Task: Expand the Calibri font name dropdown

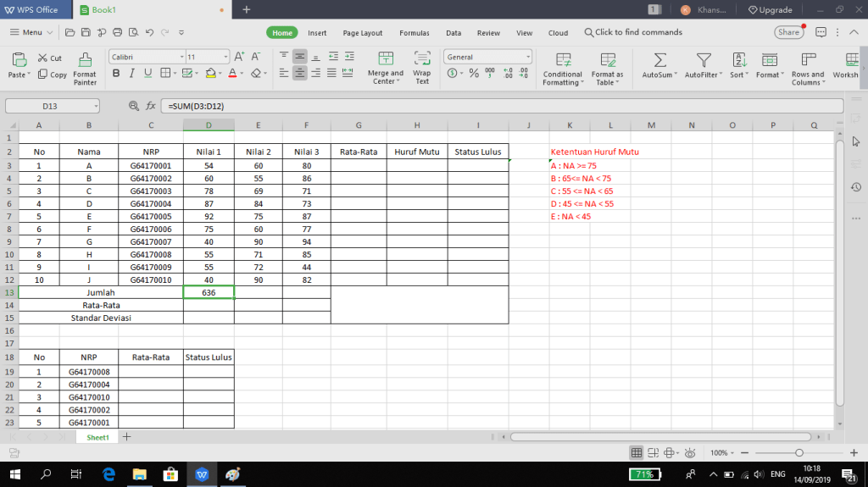Action: [179, 57]
